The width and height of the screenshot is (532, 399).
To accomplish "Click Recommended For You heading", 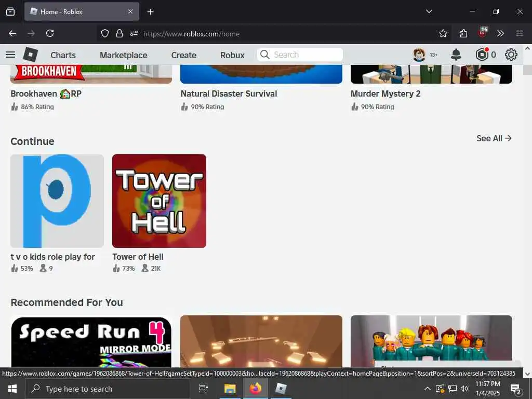I will tap(67, 302).
